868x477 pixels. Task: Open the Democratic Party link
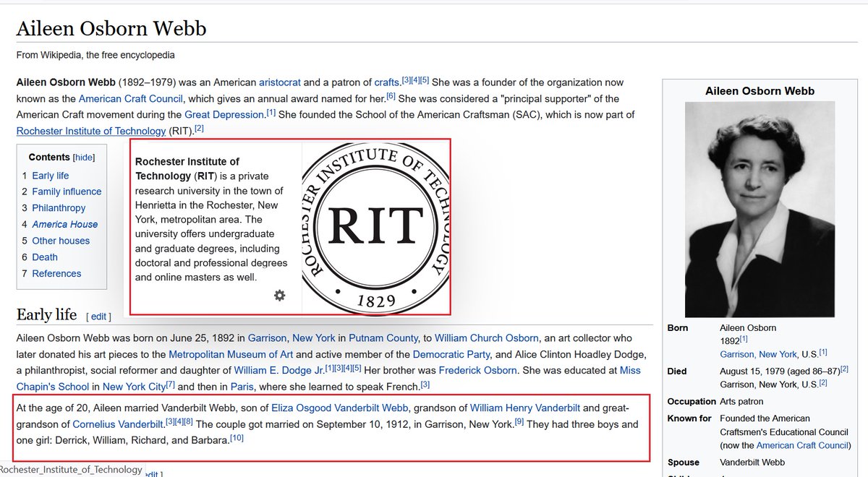[451, 355]
